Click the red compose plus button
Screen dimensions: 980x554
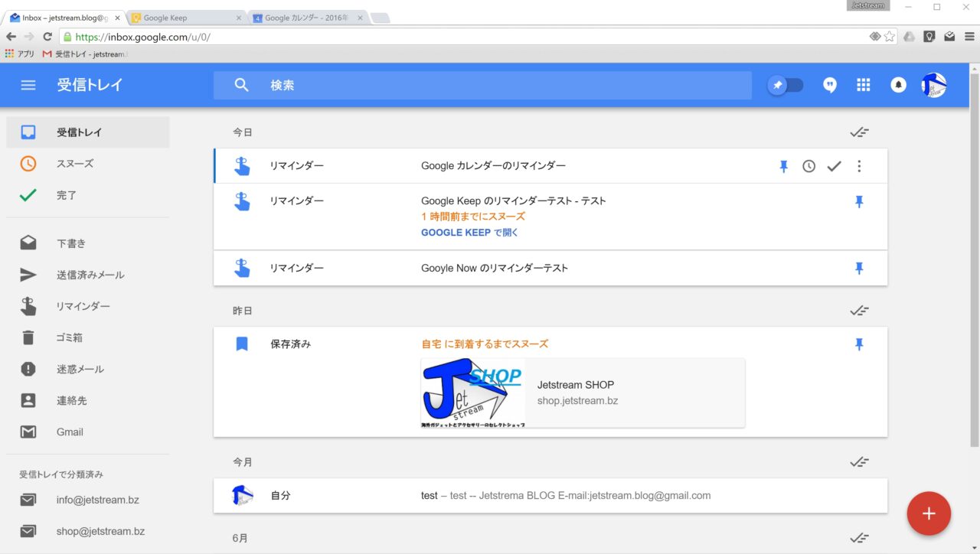(x=928, y=513)
